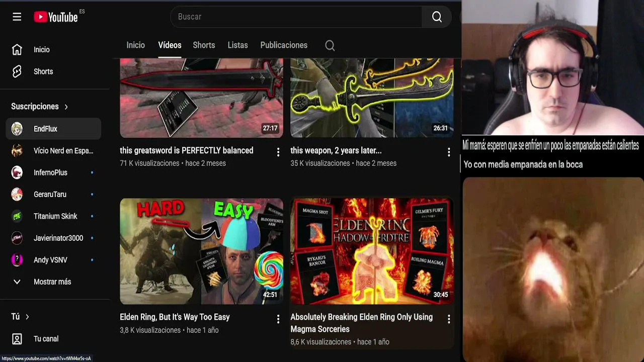This screenshot has height=362, width=644.
Task: Click the Tu canal profile icon
Action: 17,339
